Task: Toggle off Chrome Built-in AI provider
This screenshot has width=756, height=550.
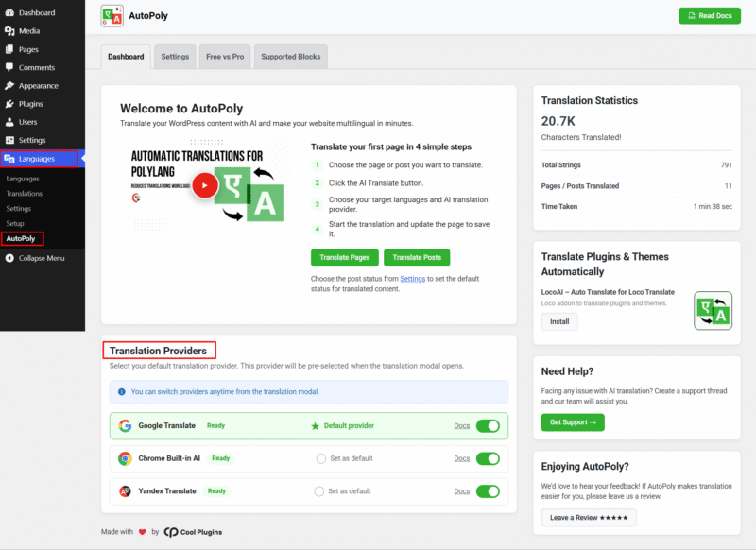Action: (488, 458)
